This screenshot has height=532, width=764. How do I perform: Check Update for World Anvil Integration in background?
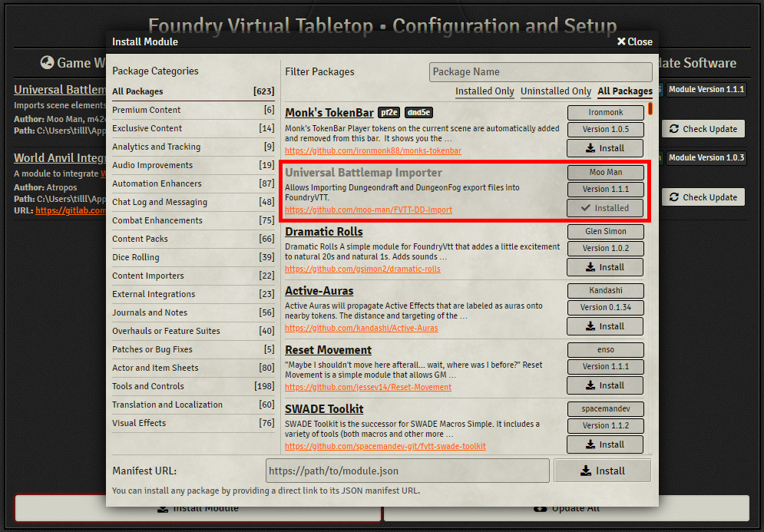[x=703, y=197]
